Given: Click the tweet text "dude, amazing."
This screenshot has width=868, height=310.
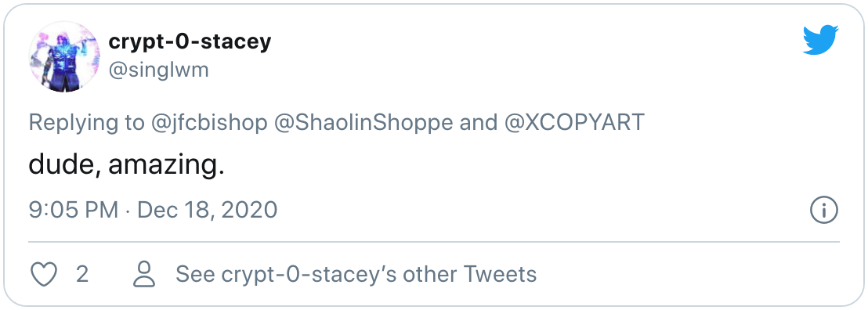Looking at the screenshot, I should pos(126,165).
